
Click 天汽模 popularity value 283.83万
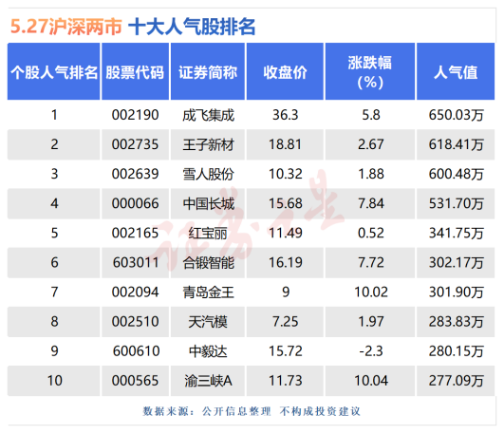(457, 322)
